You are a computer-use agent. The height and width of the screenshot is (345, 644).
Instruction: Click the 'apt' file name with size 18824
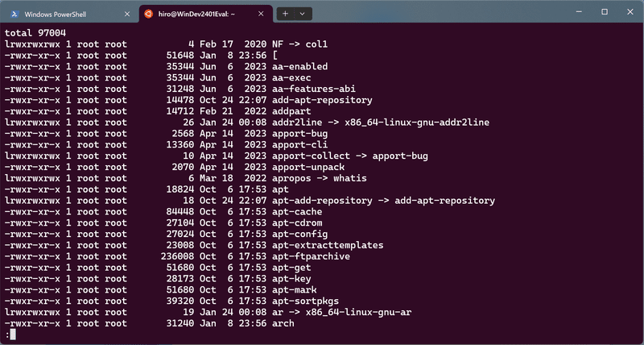280,189
